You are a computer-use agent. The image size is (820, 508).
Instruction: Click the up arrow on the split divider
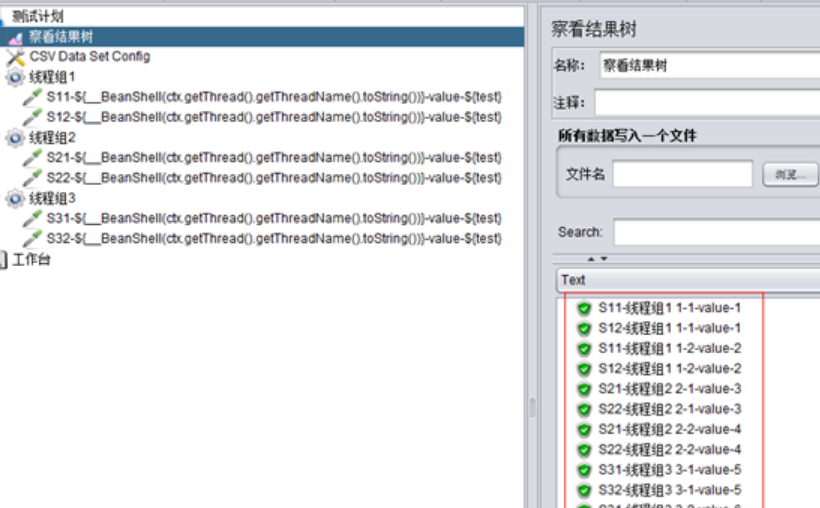coord(591,259)
